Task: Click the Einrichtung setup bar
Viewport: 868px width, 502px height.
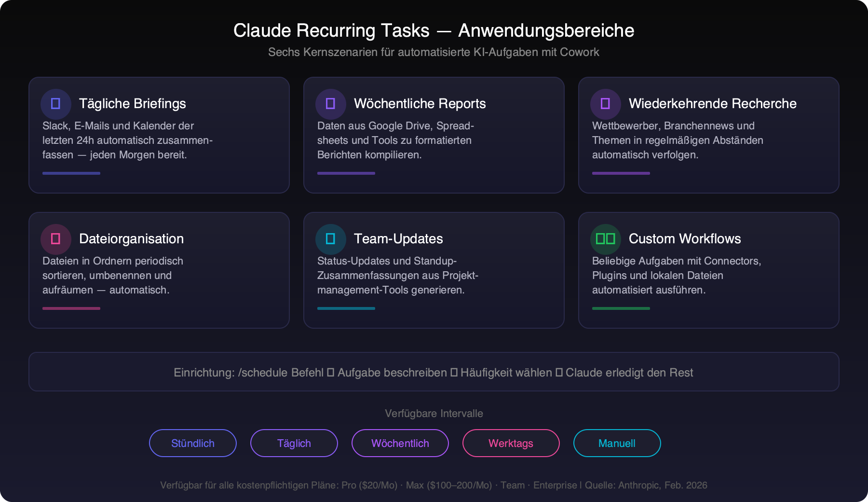Action: point(434,372)
